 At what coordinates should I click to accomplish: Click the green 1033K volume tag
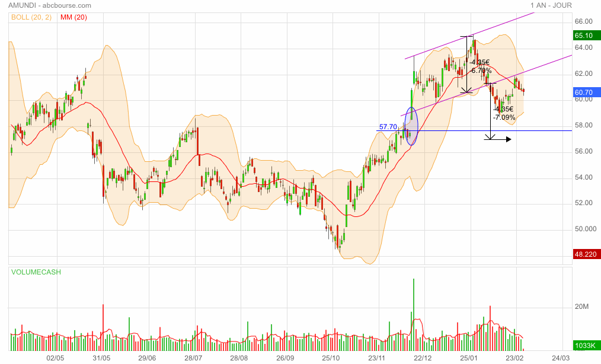[x=587, y=346]
